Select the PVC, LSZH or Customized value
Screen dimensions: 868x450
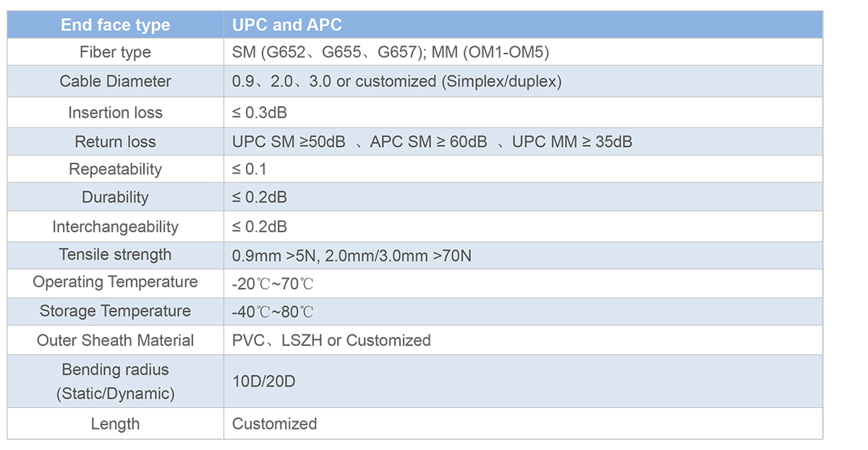coord(331,340)
